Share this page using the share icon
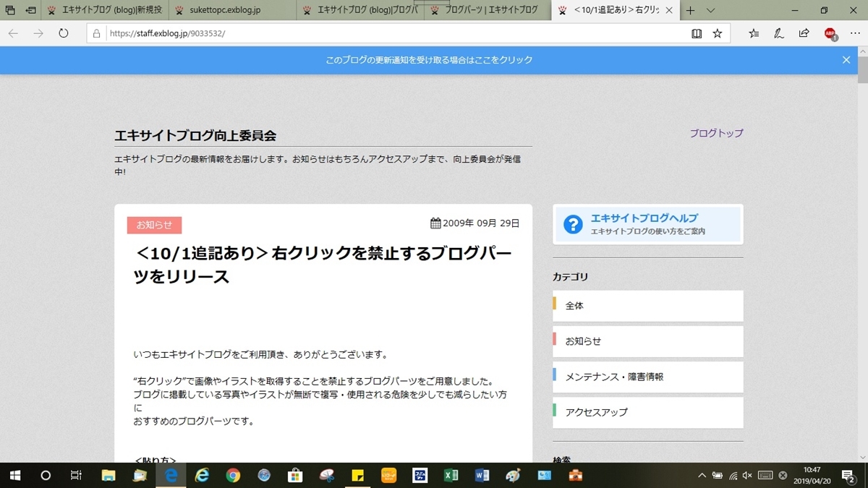868x488 pixels. [x=804, y=33]
